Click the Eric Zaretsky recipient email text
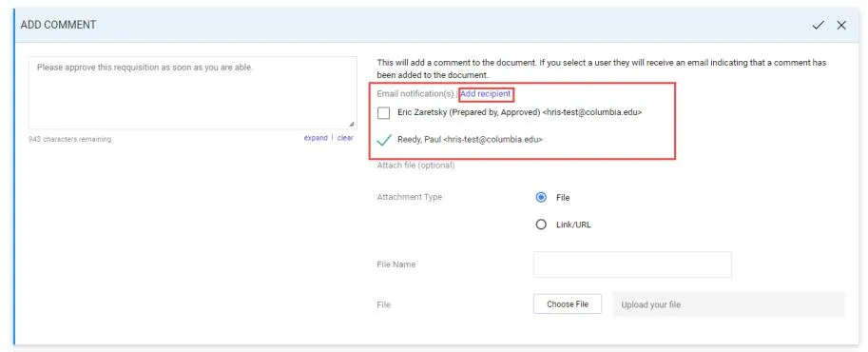Screen dimensions: 868x352 [x=520, y=112]
